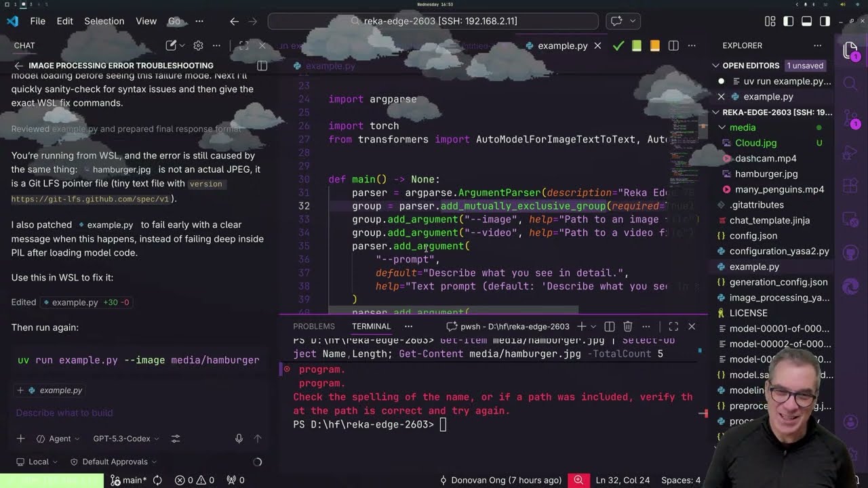Image resolution: width=868 pixels, height=488 pixels.
Task: Open editor more actions ellipsis
Action: [x=692, y=45]
